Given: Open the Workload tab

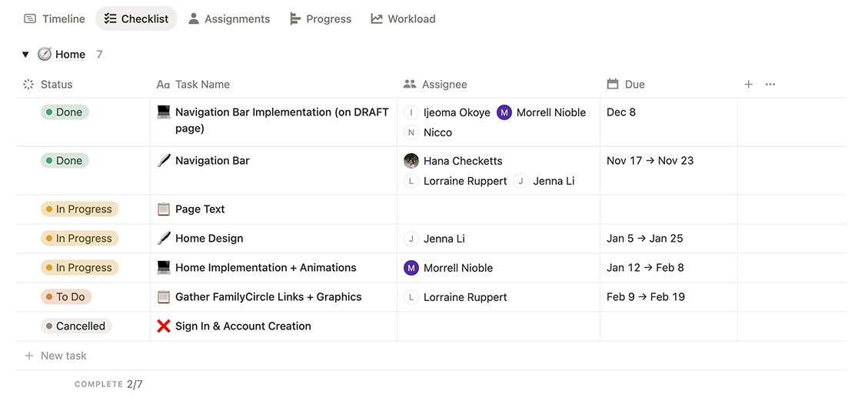Looking at the screenshot, I should point(403,18).
